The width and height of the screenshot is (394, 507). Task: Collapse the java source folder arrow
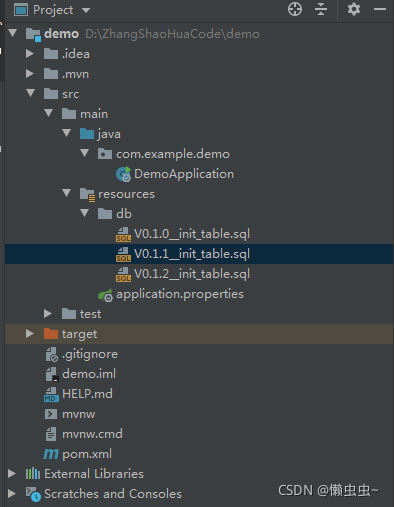67,133
